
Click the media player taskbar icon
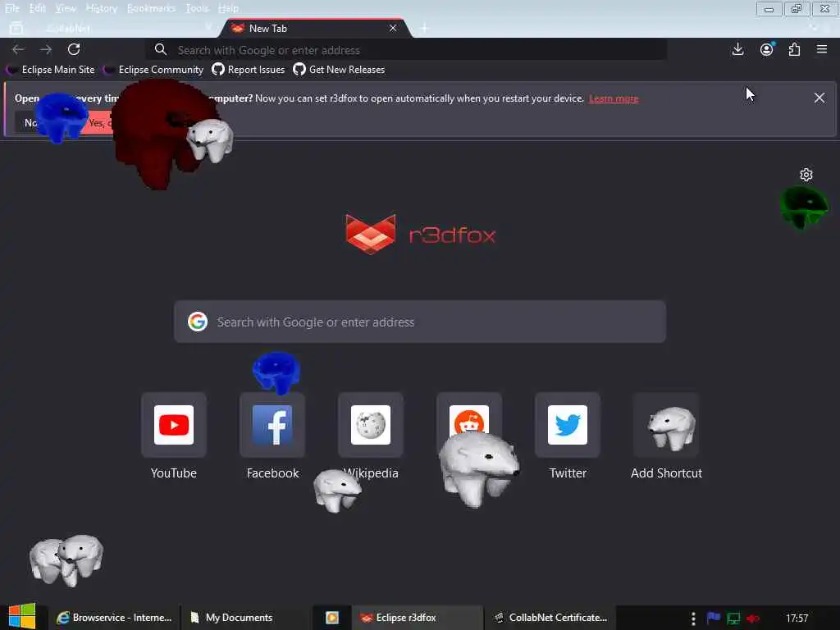tap(332, 618)
